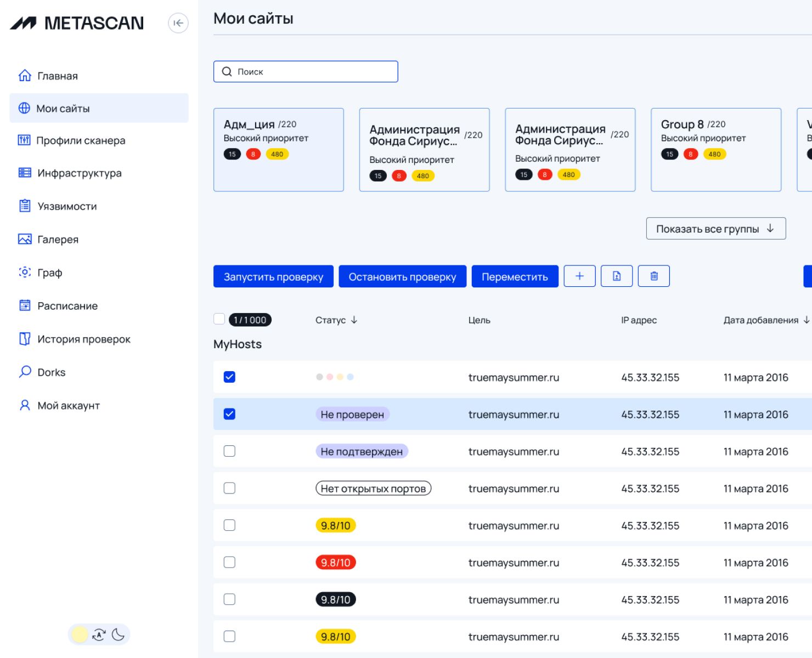Expand Показать все группы
The image size is (812, 658).
coord(716,229)
